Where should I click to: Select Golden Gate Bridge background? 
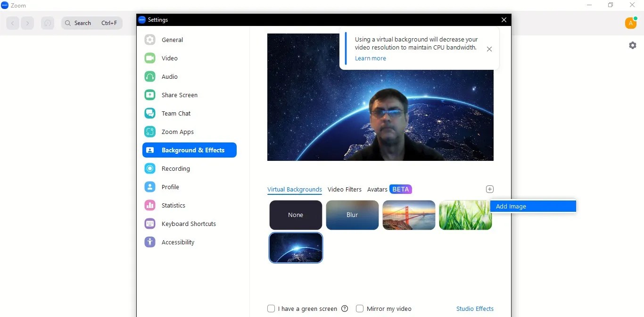[x=409, y=215]
